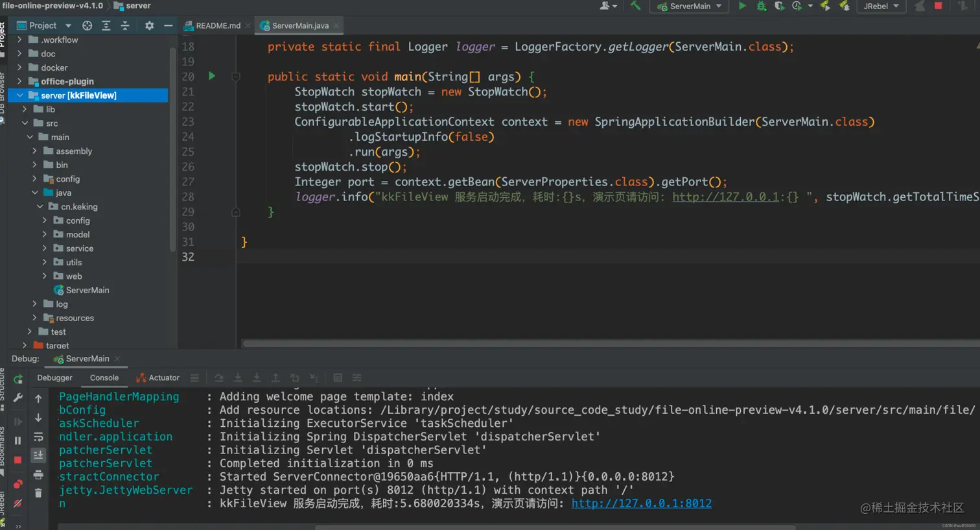
Task: Expand the docker folder
Action: pyautogui.click(x=19, y=67)
